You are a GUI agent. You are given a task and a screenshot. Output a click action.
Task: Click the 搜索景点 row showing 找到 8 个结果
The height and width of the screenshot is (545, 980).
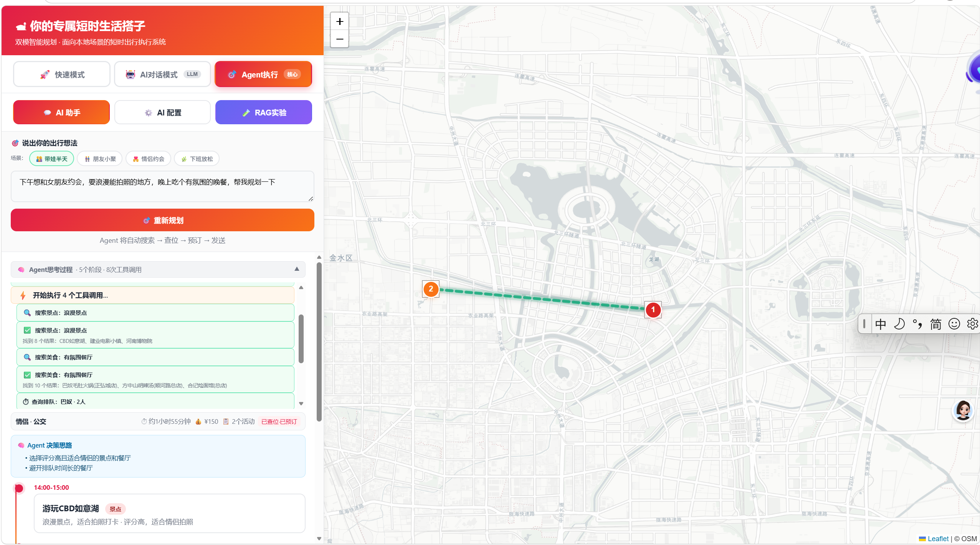[x=155, y=335]
